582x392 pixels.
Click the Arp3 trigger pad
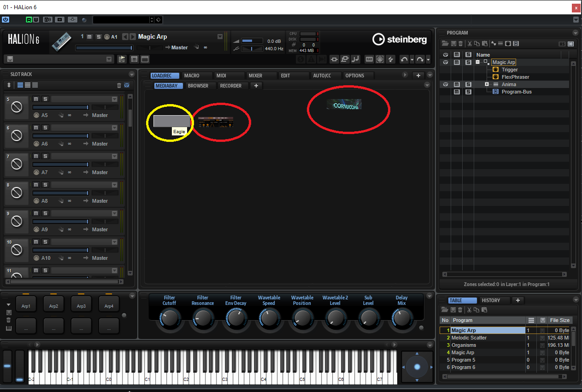81,304
